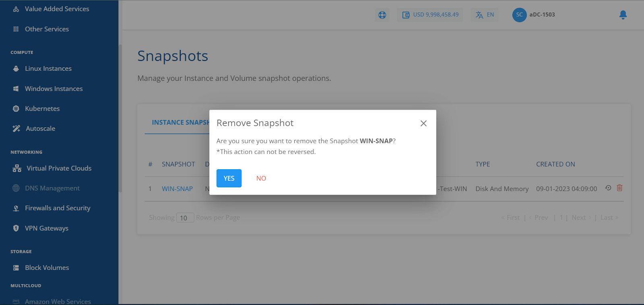The image size is (644, 305).
Task: Click the wallet icon beside balance
Action: tap(406, 15)
